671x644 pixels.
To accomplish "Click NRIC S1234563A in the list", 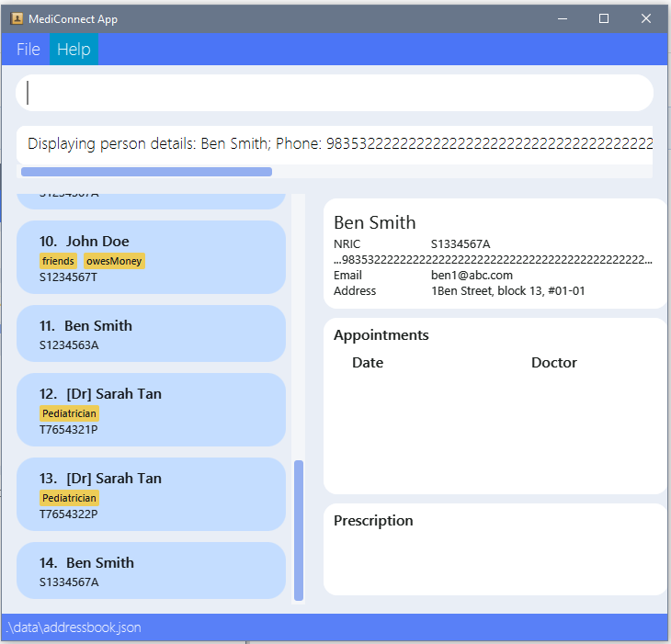I will click(x=69, y=345).
